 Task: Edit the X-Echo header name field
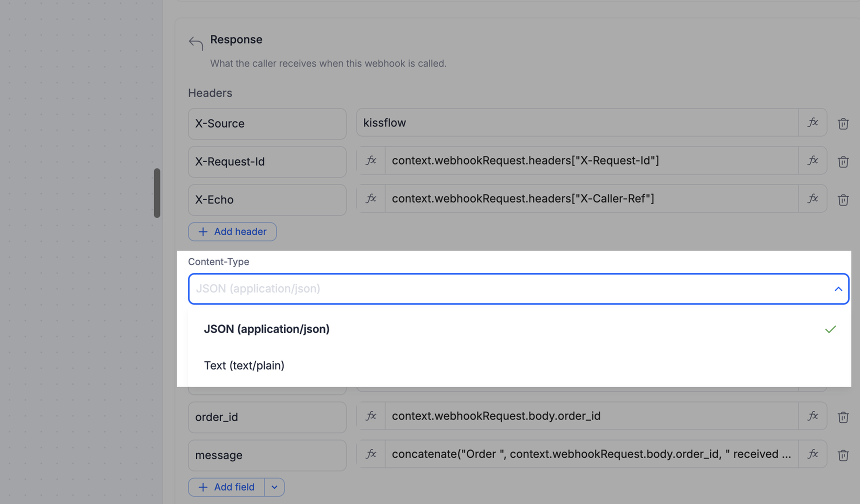(x=267, y=199)
